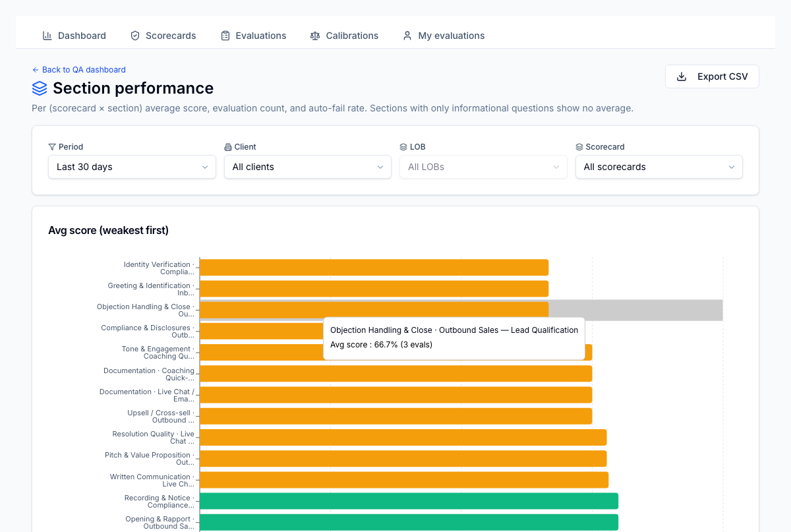Screen dimensions: 791x532
Task: Click the Section performance page title
Action: (133, 88)
